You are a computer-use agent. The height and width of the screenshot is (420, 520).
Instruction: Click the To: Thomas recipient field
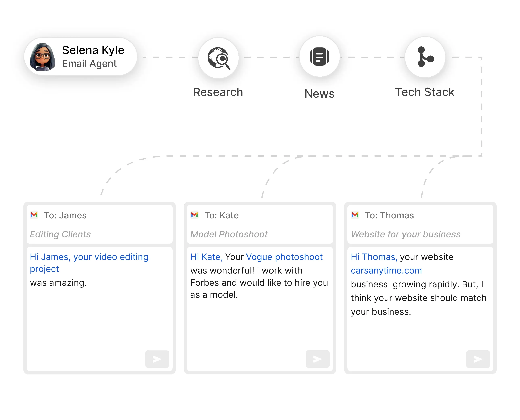[x=389, y=215]
